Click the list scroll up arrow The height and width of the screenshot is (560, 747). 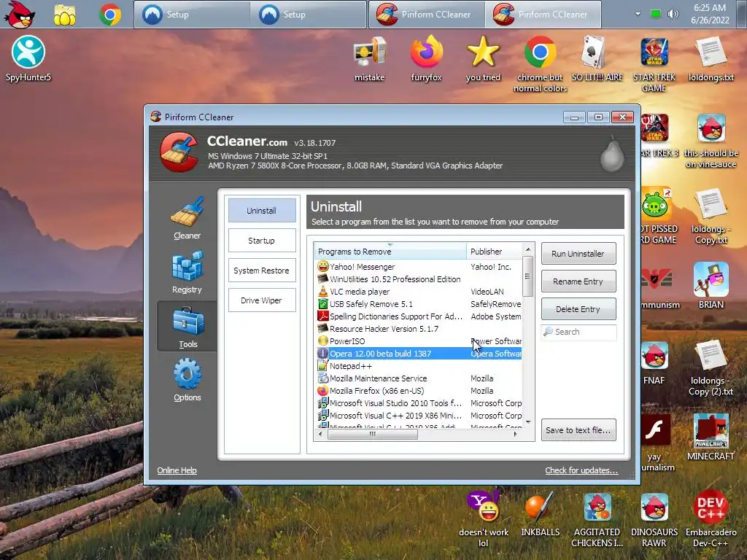pos(528,249)
